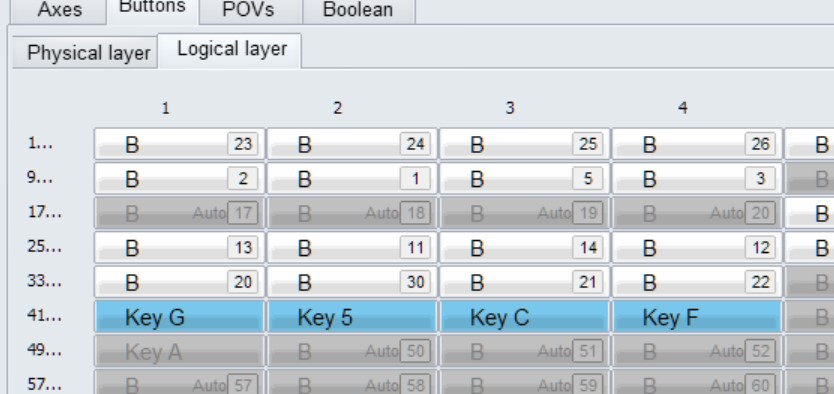834x394 pixels.
Task: Select the Logical layer tab
Action: click(230, 50)
